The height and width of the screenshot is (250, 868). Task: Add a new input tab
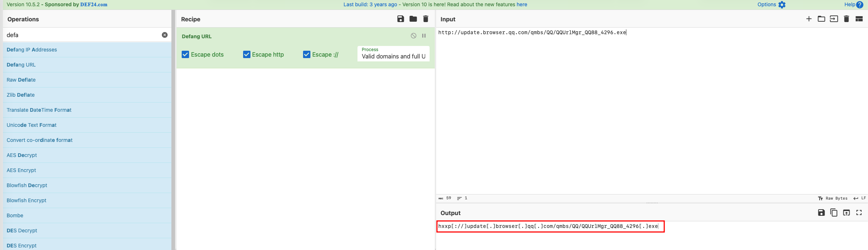pyautogui.click(x=809, y=19)
